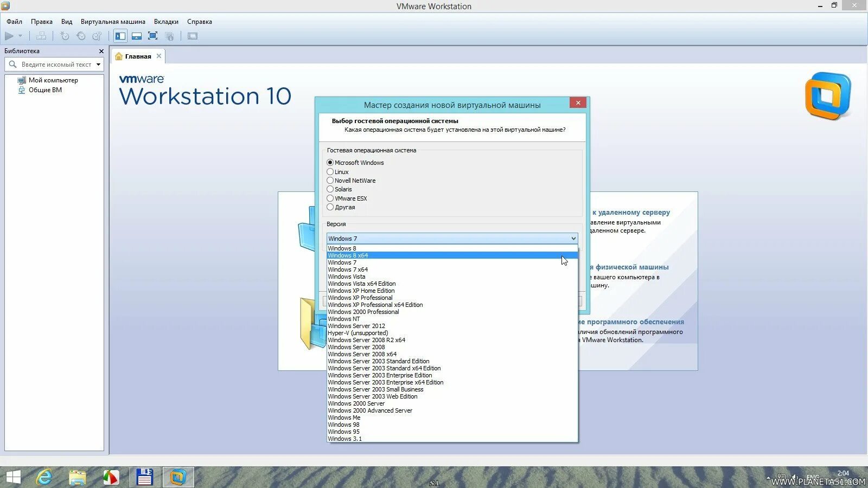Click the Revert to Snapshot toolbar icon
Screen dimensions: 868x488
pyautogui.click(x=81, y=36)
